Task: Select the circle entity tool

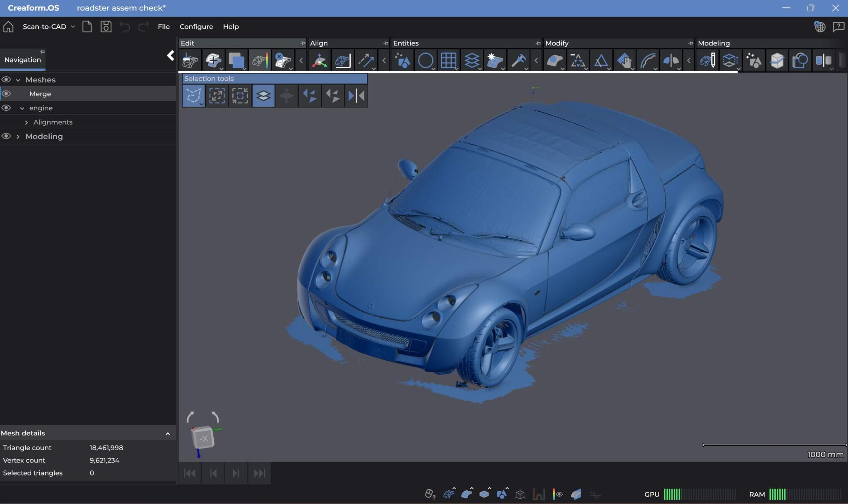Action: tap(426, 61)
